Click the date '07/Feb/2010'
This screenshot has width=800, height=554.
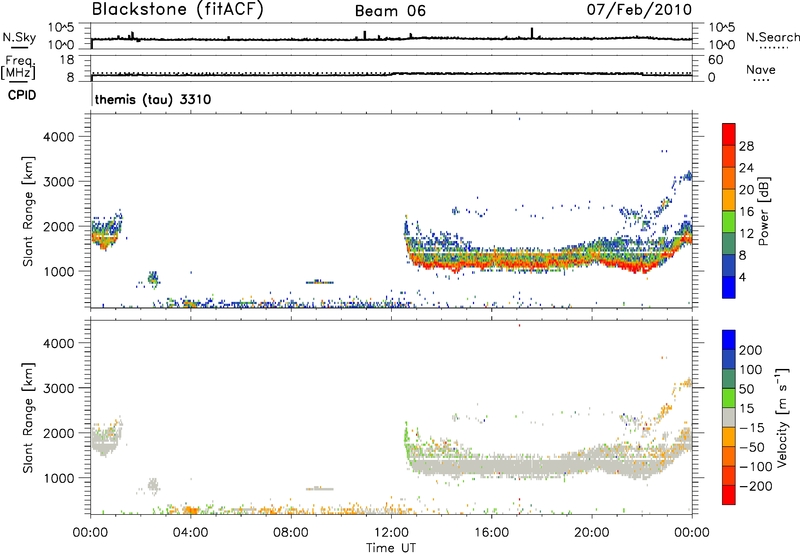click(639, 9)
